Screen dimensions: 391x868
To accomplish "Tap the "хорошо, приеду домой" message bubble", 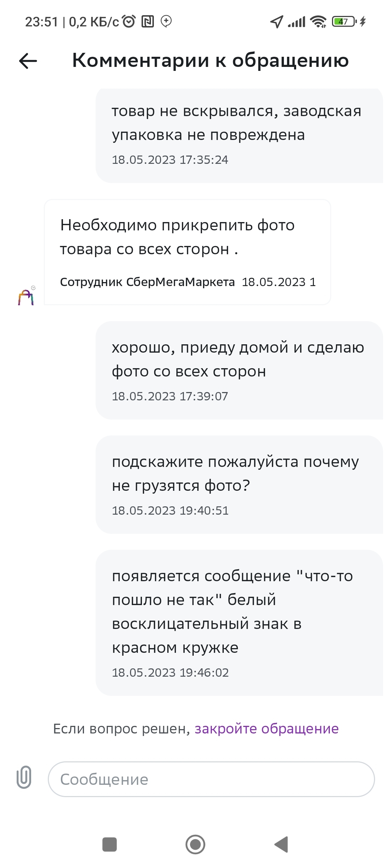I will click(239, 370).
